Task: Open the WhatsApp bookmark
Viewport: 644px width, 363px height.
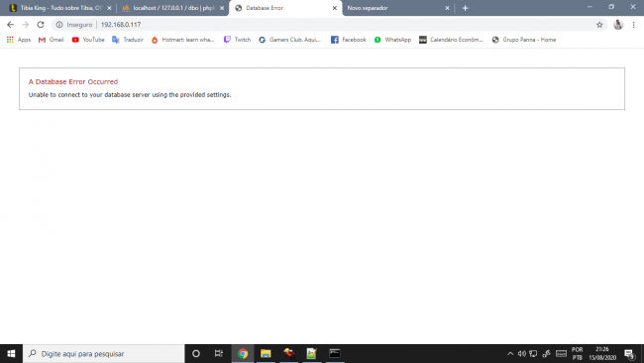Action: pos(392,40)
